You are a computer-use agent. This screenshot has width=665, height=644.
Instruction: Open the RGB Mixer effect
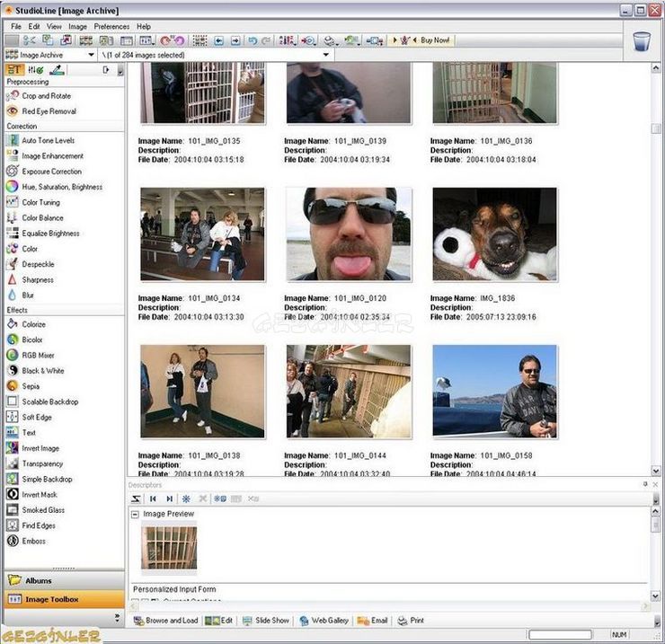pos(31,356)
